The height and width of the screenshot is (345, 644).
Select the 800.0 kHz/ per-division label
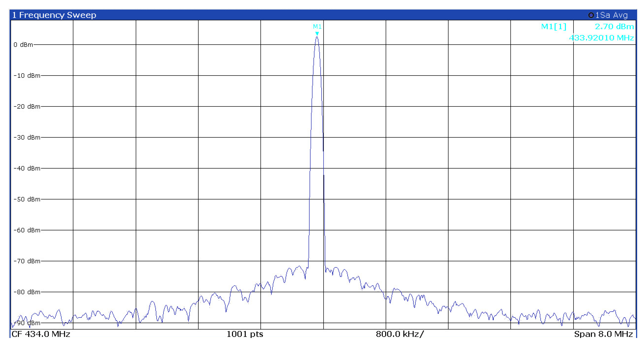(400, 334)
